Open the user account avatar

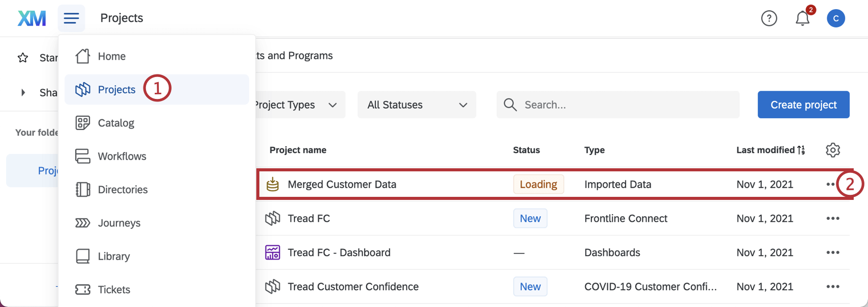[x=836, y=18]
